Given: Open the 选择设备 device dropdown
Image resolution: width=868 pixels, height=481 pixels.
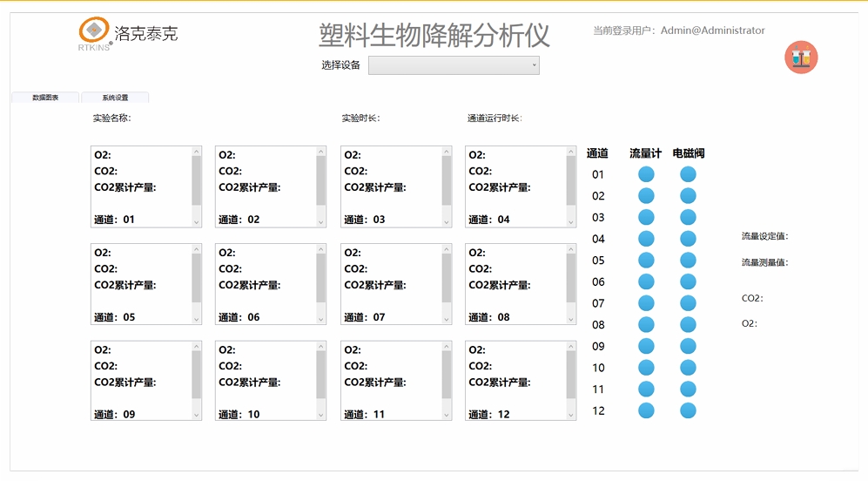Looking at the screenshot, I should point(454,65).
